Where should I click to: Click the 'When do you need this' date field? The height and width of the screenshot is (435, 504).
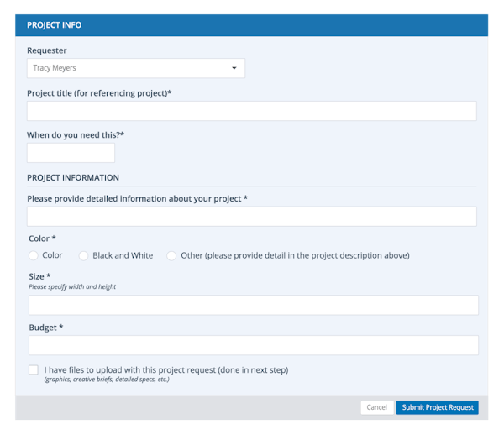pyautogui.click(x=71, y=153)
